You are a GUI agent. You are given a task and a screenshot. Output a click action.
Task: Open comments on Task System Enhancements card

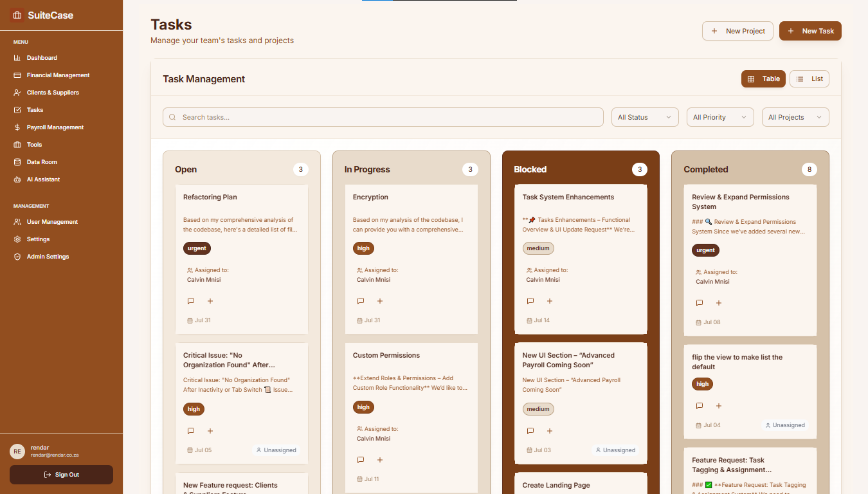[530, 301]
